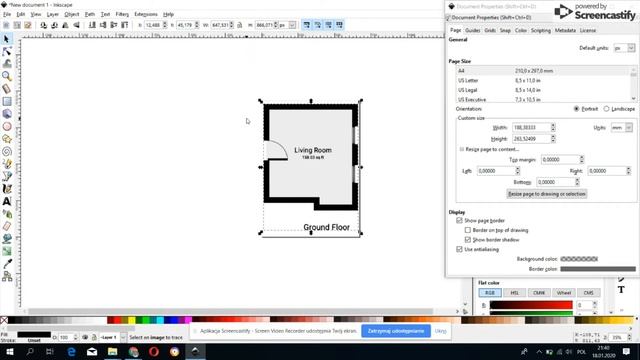The image size is (640, 360).
Task: Switch to the Guides tab
Action: 473,31
